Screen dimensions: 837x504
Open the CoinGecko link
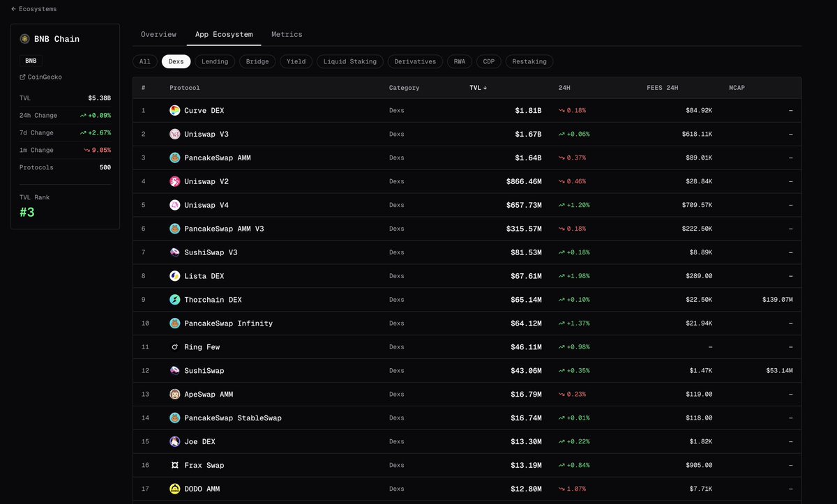click(40, 77)
